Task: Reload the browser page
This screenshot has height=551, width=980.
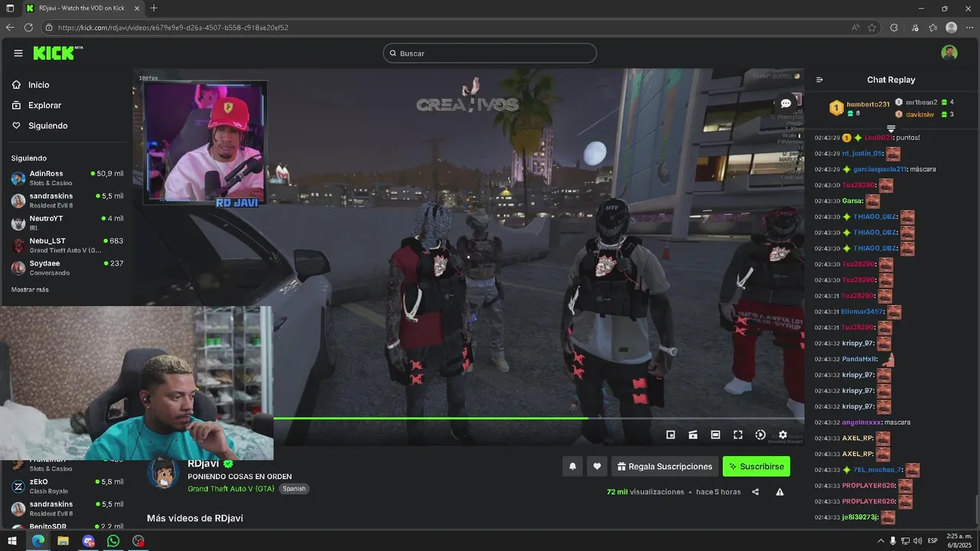Action: (28, 28)
